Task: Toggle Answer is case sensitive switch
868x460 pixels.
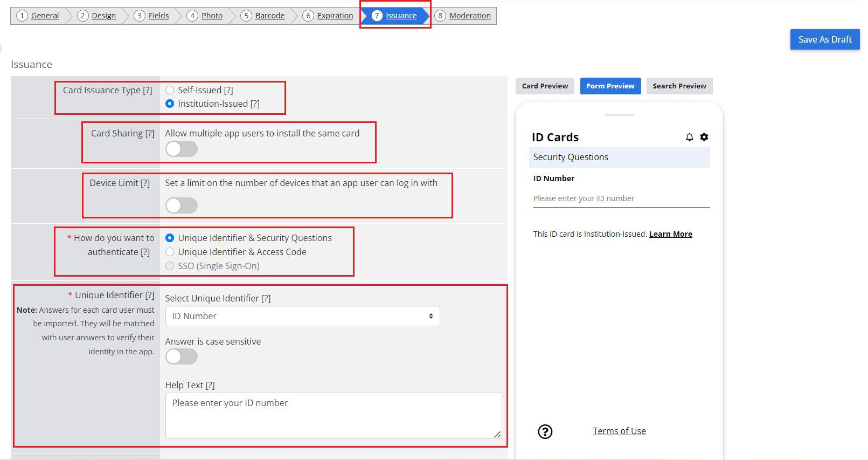Action: pos(182,356)
